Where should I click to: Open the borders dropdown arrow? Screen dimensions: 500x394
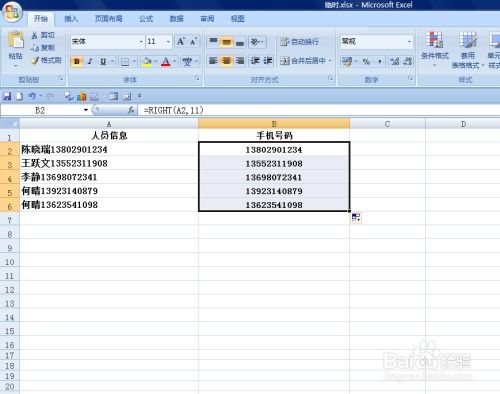[134, 62]
